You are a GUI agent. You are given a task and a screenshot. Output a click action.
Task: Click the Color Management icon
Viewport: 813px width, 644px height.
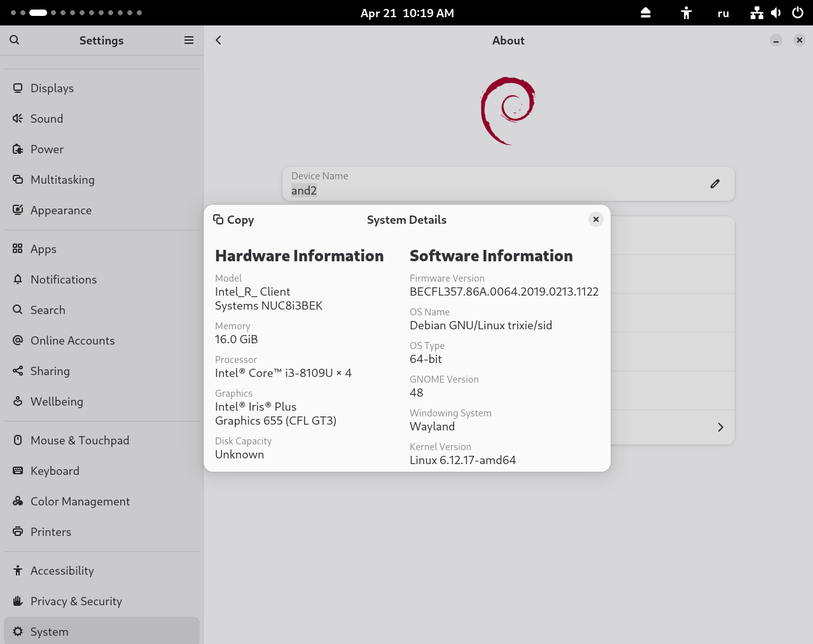18,501
